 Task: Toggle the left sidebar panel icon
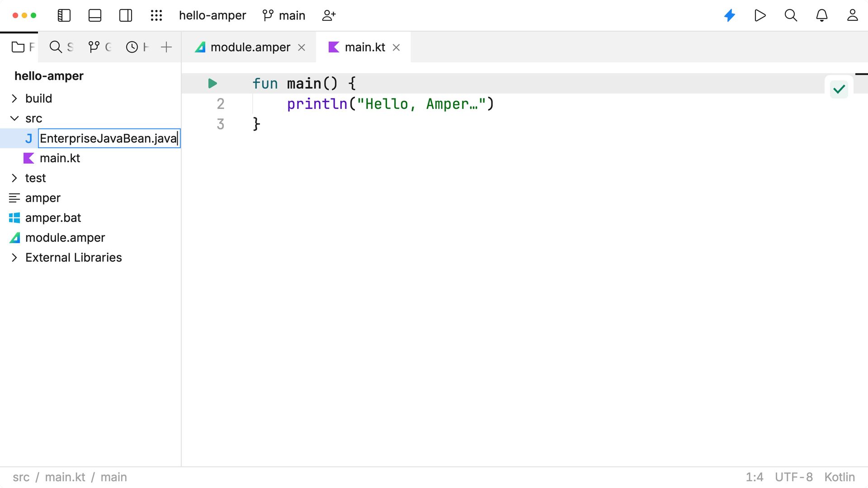[64, 15]
